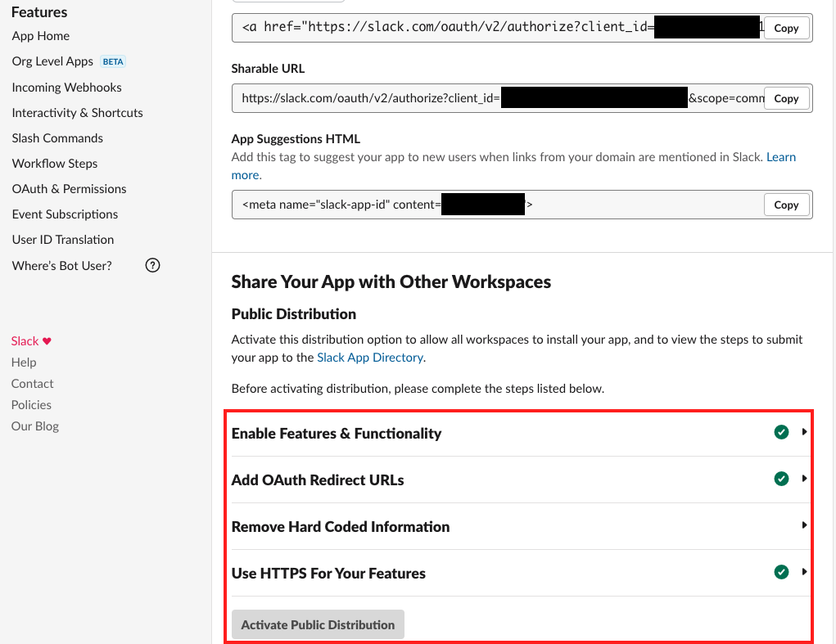This screenshot has height=644, width=836.
Task: Open the Help link
Action: [x=24, y=363]
